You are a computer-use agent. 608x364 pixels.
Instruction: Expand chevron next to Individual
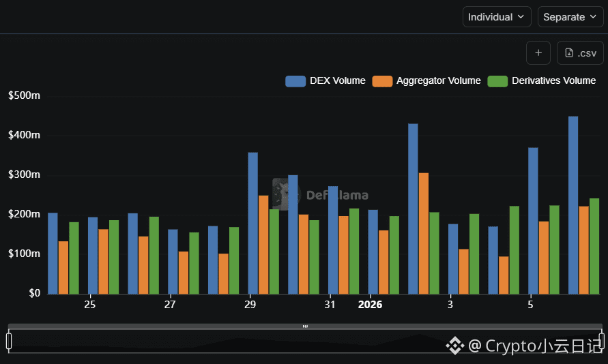click(x=521, y=17)
